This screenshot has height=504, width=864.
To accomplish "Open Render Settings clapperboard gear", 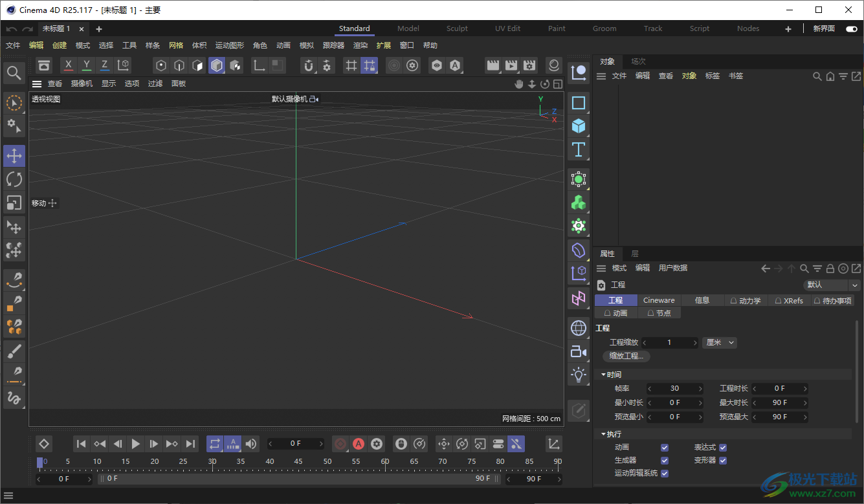I will click(x=529, y=65).
